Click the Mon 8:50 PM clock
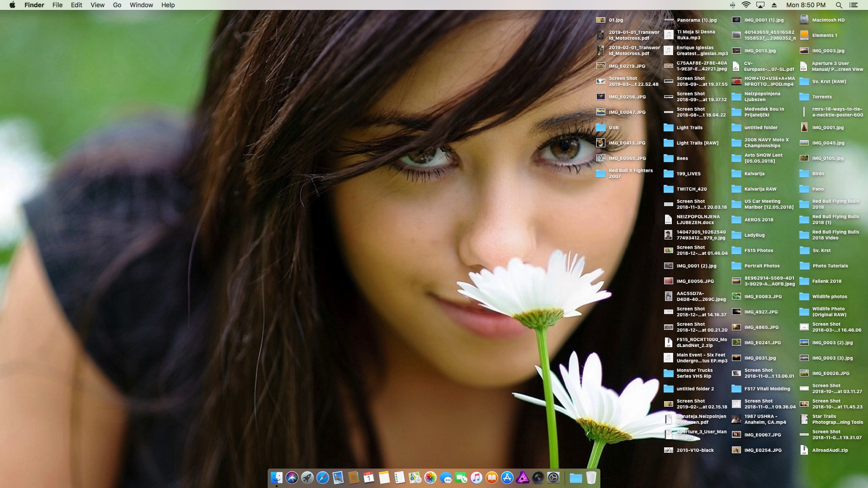868x488 pixels. click(x=806, y=5)
